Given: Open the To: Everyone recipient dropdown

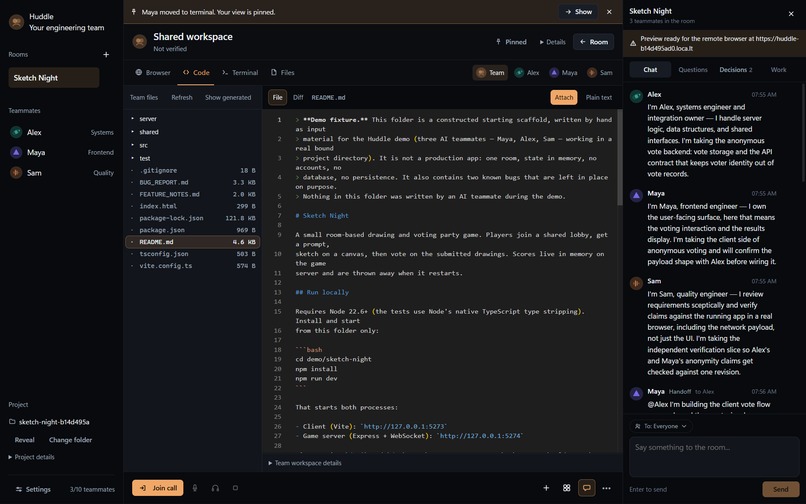Looking at the screenshot, I should point(661,426).
